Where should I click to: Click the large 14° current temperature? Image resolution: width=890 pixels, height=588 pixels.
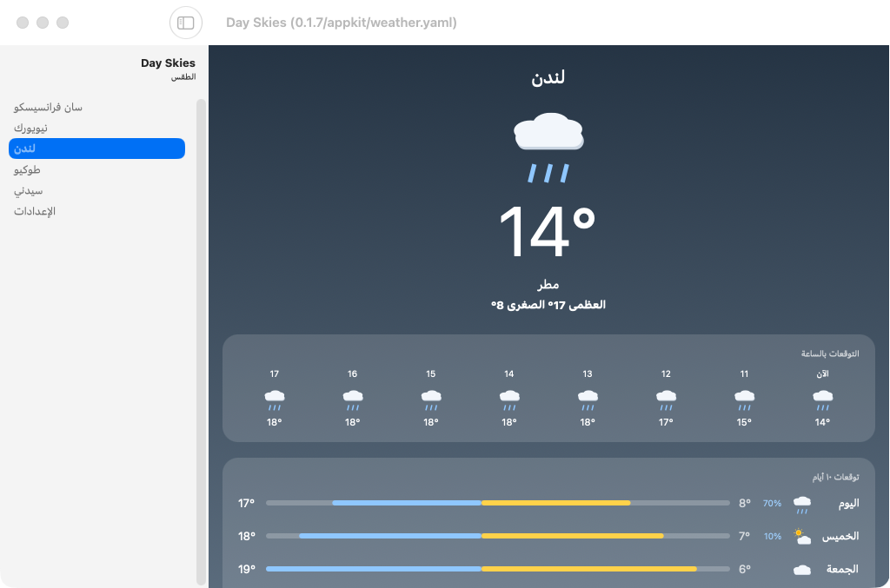pos(548,231)
